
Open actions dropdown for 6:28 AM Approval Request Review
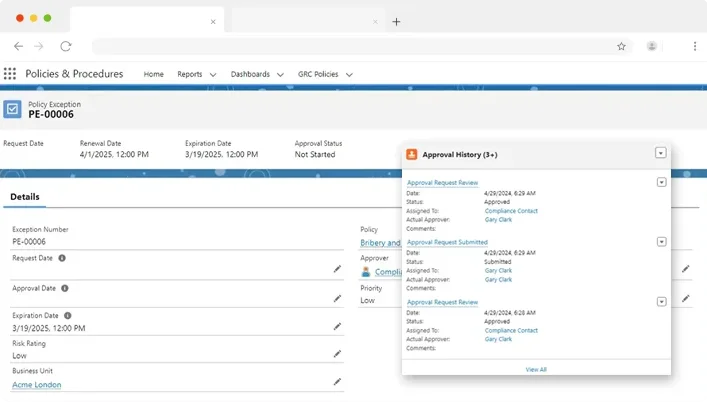[661, 302]
